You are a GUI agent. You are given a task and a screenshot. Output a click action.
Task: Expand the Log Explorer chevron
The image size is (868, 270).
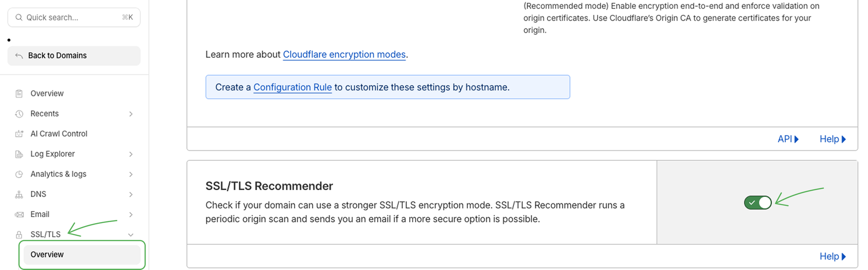click(131, 154)
